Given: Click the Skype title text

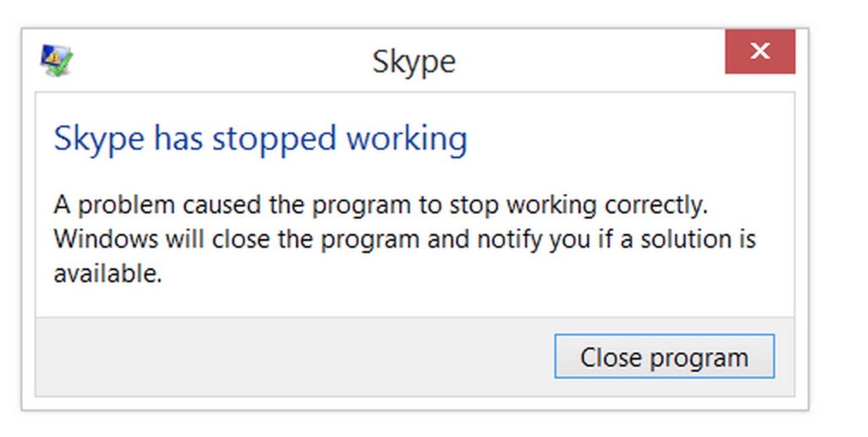Looking at the screenshot, I should click(x=414, y=61).
